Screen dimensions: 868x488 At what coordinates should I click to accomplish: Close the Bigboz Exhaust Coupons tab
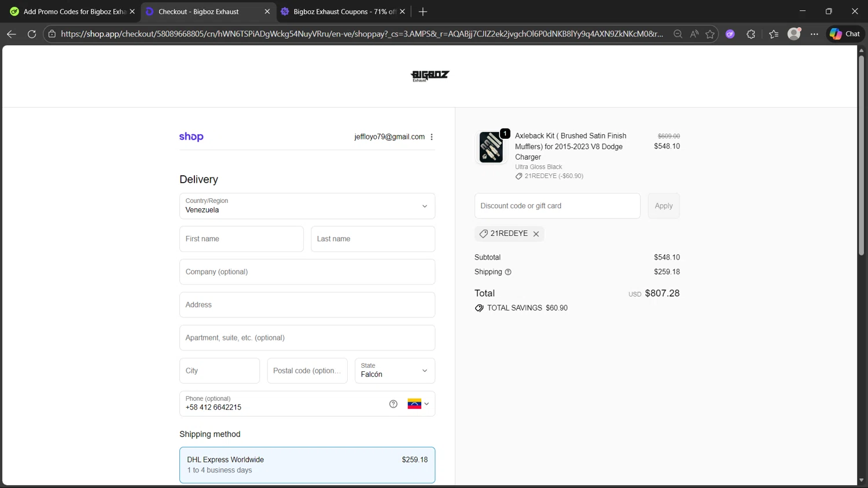[x=403, y=12]
